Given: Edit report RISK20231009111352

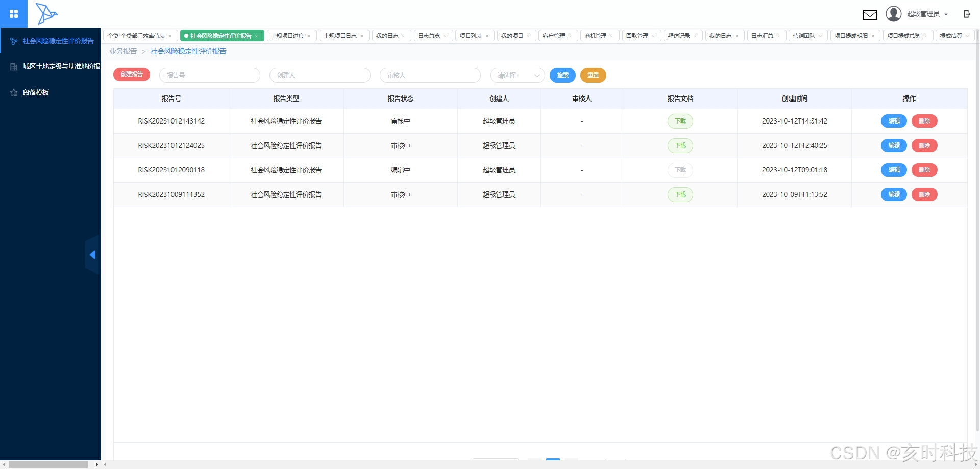Looking at the screenshot, I should (894, 195).
